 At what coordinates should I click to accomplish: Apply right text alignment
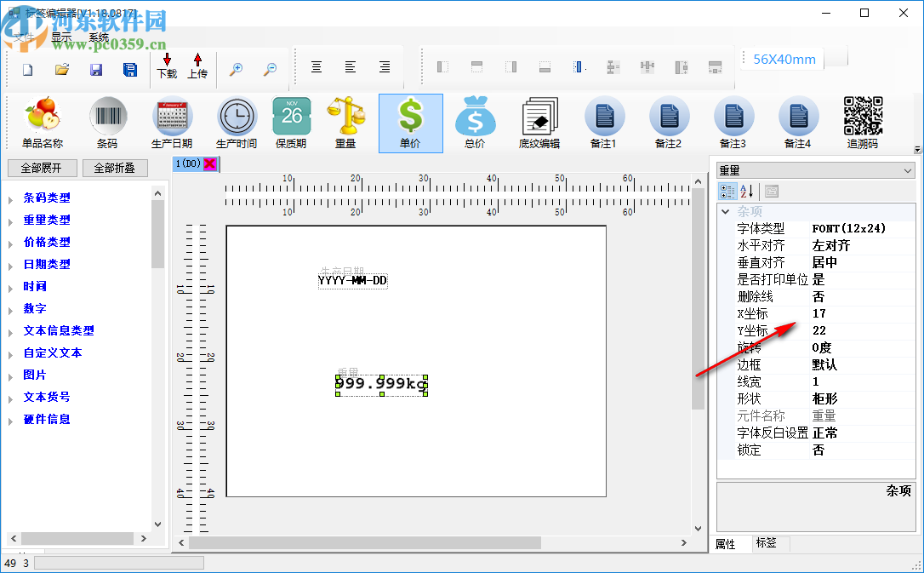(385, 67)
